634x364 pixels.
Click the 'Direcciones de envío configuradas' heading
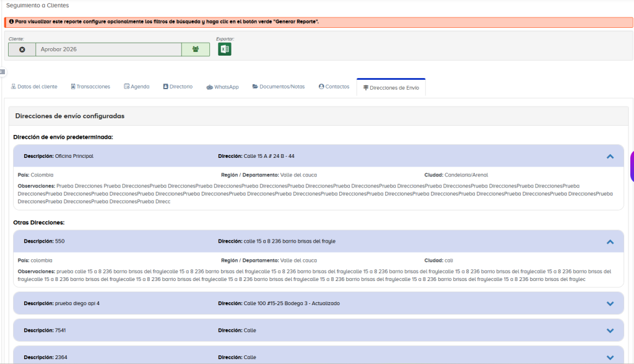pos(70,116)
